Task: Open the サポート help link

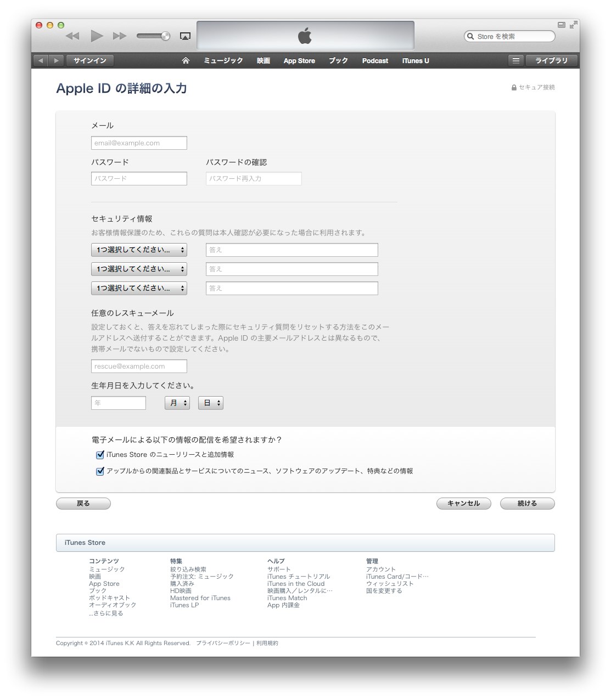Action: point(279,569)
